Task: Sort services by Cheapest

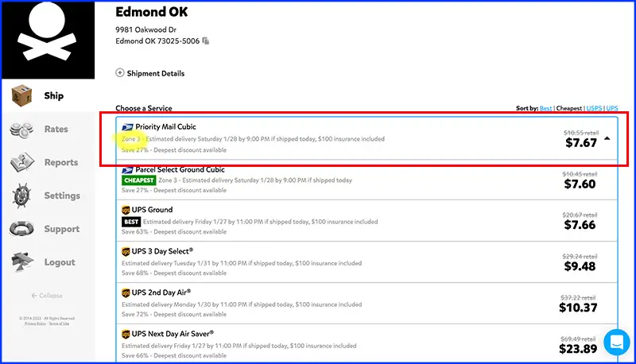Action: (569, 108)
